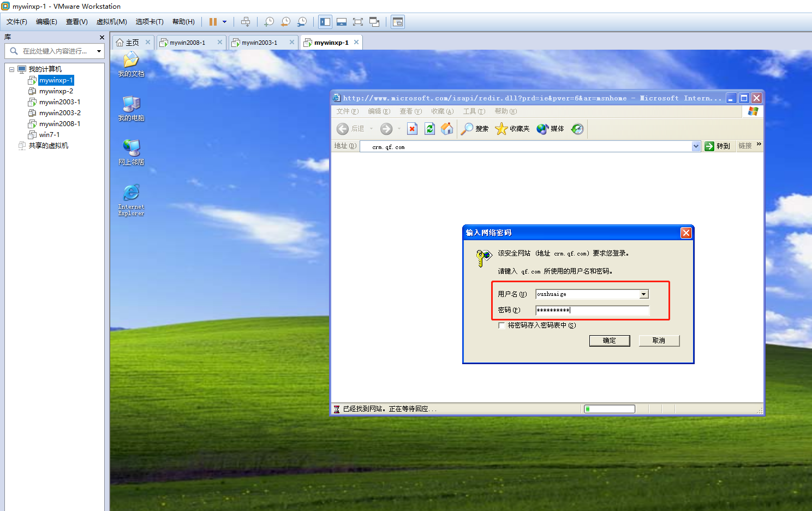The height and width of the screenshot is (511, 812).
Task: Click the 网上邻居 desktop icon
Action: (x=131, y=153)
